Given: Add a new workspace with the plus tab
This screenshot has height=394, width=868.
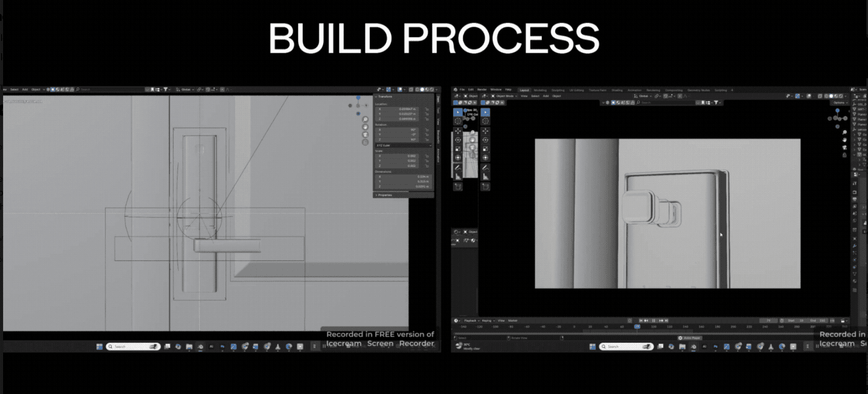Looking at the screenshot, I should [x=732, y=90].
